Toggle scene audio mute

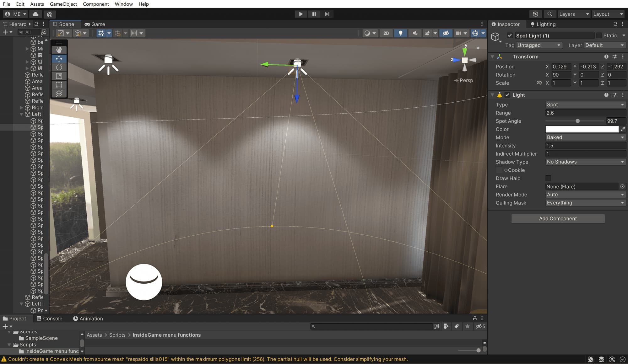pos(415,33)
